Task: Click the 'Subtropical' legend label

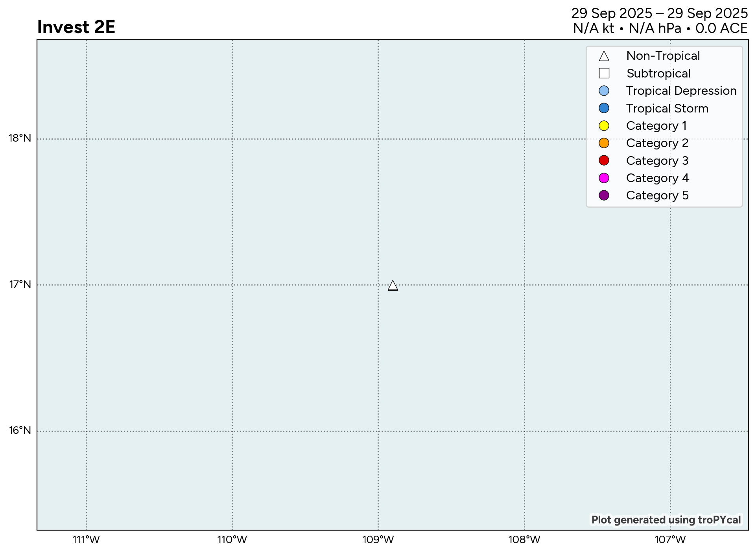Action: (658, 74)
